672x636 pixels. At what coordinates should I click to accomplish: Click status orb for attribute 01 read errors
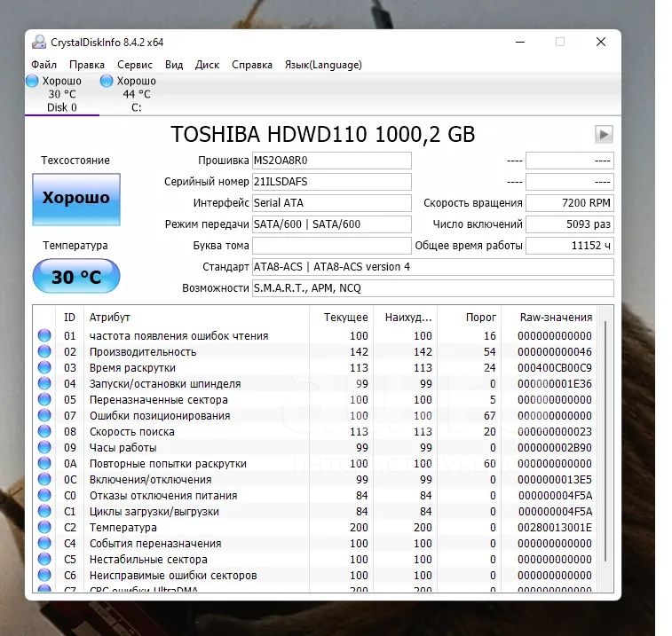pos(44,335)
